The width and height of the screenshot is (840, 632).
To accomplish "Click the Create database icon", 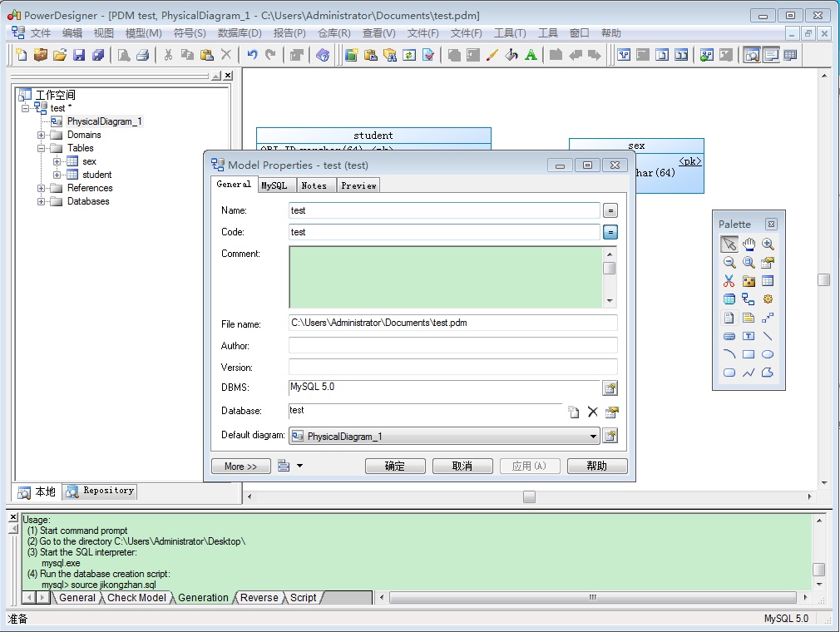I will click(x=574, y=412).
